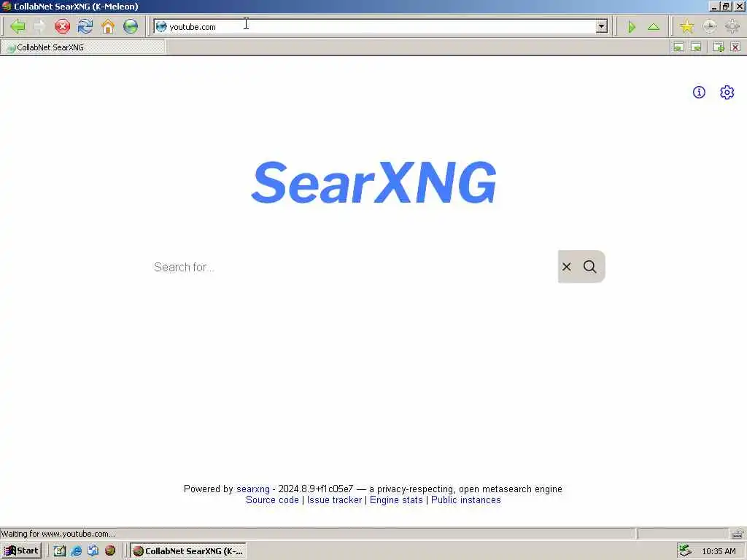The width and height of the screenshot is (747, 560).
Task: Stop loading with the red X button
Action: [63, 26]
